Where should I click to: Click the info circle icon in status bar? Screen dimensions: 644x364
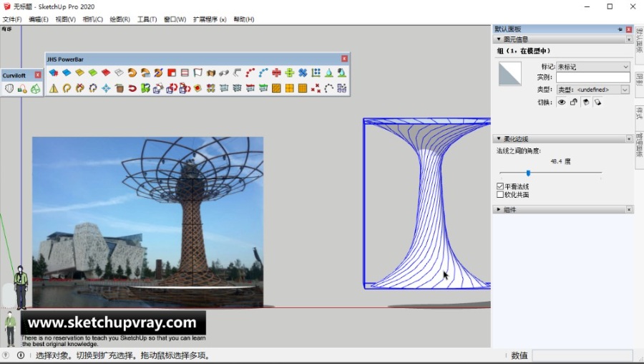tap(21, 355)
